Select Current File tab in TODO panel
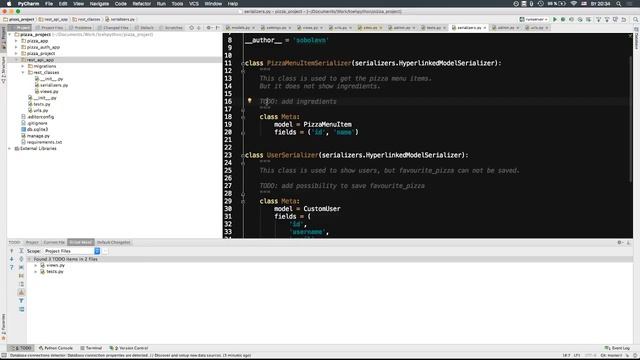Image resolution: width=640 pixels, height=360 pixels. click(x=54, y=242)
